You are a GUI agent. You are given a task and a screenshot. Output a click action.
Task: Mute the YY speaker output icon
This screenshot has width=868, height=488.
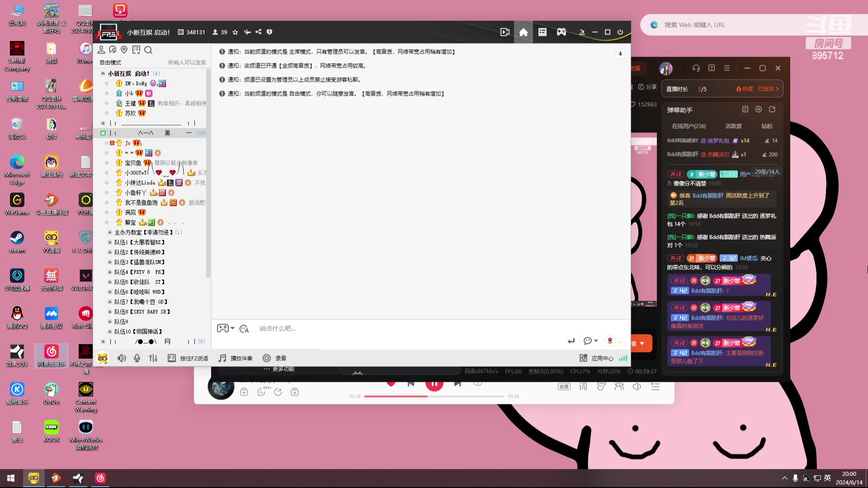(121, 358)
